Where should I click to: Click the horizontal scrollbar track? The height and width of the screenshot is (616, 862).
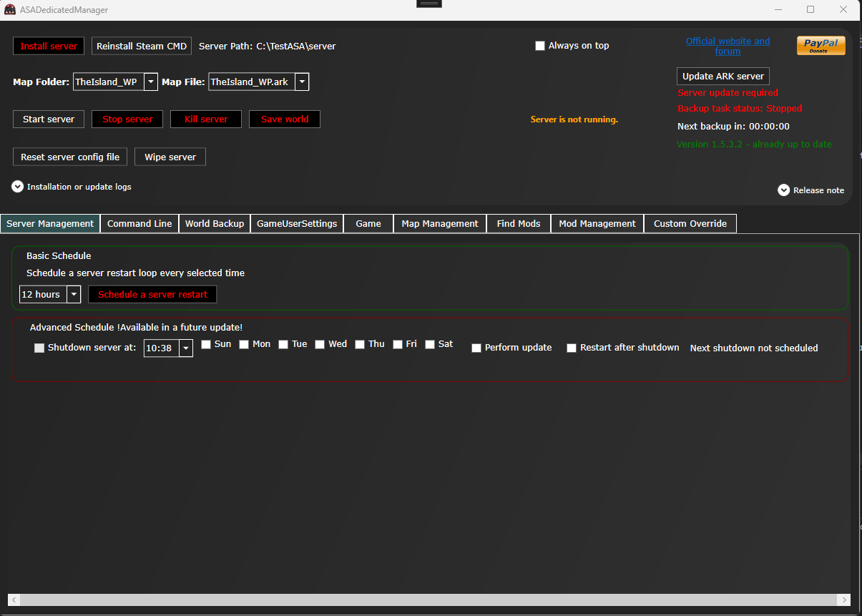click(x=429, y=600)
